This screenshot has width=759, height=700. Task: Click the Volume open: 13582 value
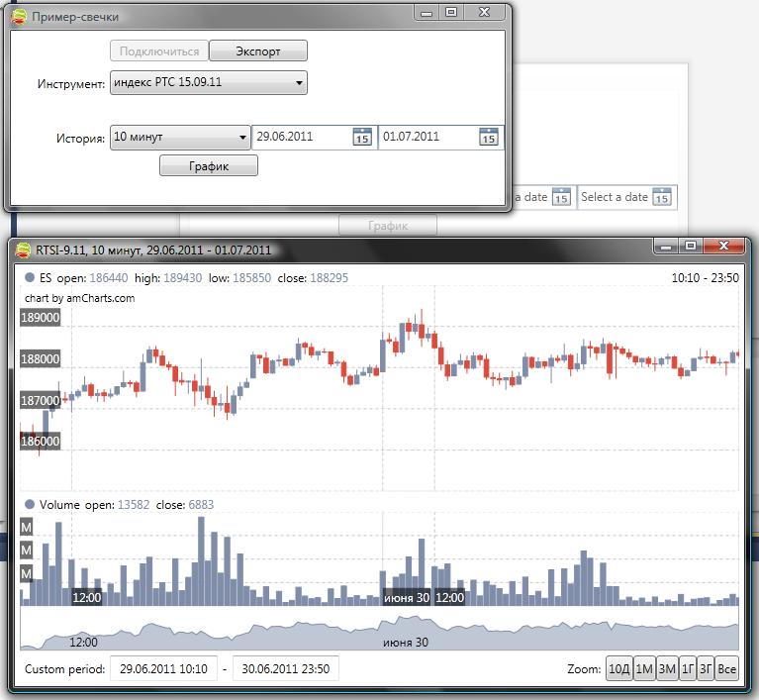point(134,505)
